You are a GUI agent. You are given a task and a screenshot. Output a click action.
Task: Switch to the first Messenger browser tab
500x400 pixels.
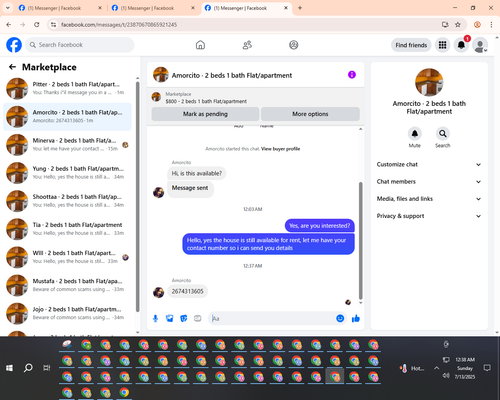point(60,8)
